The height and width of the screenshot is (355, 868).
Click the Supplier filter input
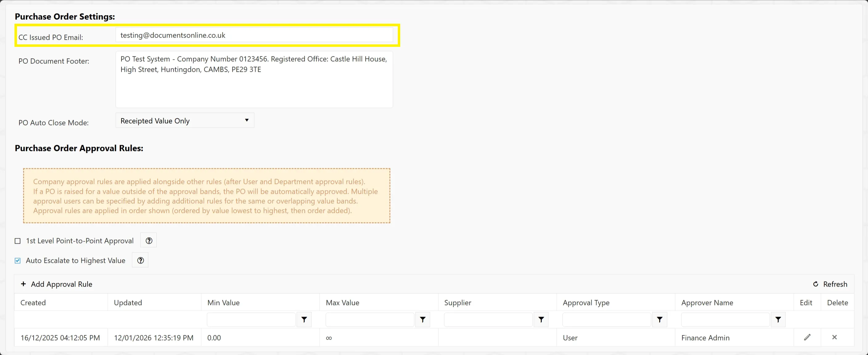coord(488,320)
